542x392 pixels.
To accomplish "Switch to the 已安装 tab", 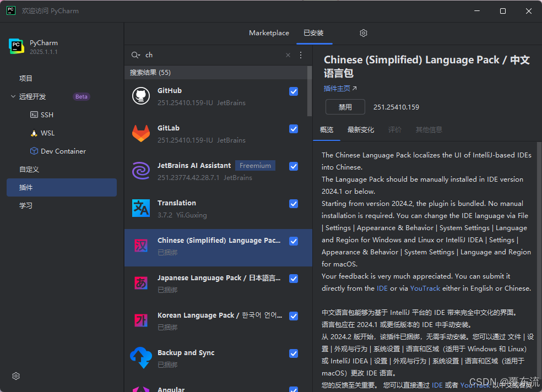I will (x=313, y=33).
